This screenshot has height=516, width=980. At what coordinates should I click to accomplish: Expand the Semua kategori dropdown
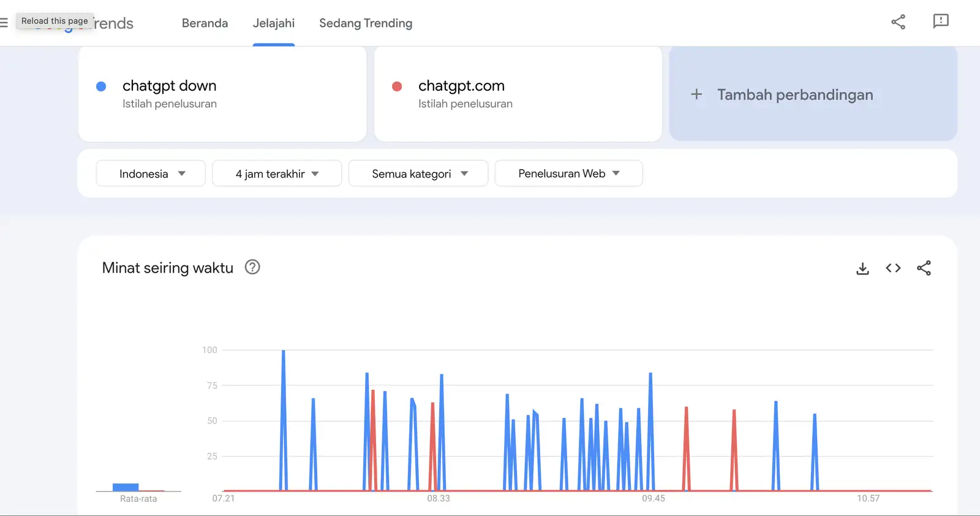tap(418, 173)
